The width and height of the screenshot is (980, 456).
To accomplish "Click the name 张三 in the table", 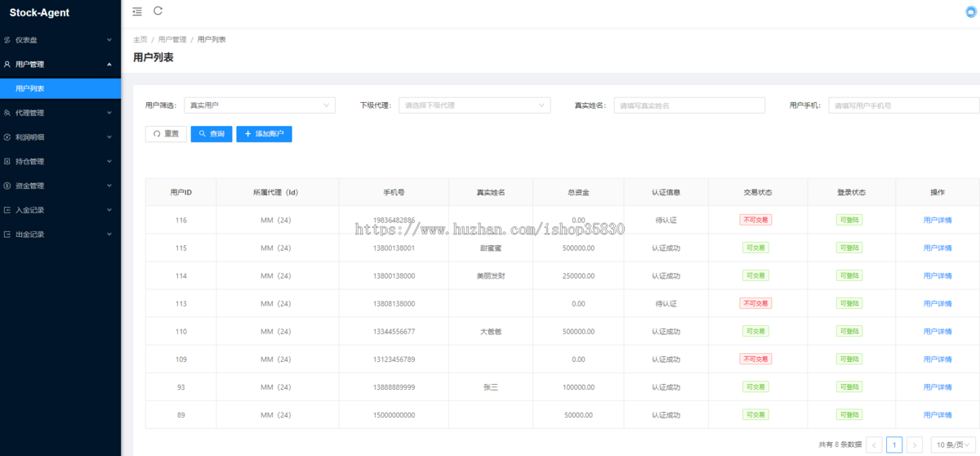I will tap(491, 387).
